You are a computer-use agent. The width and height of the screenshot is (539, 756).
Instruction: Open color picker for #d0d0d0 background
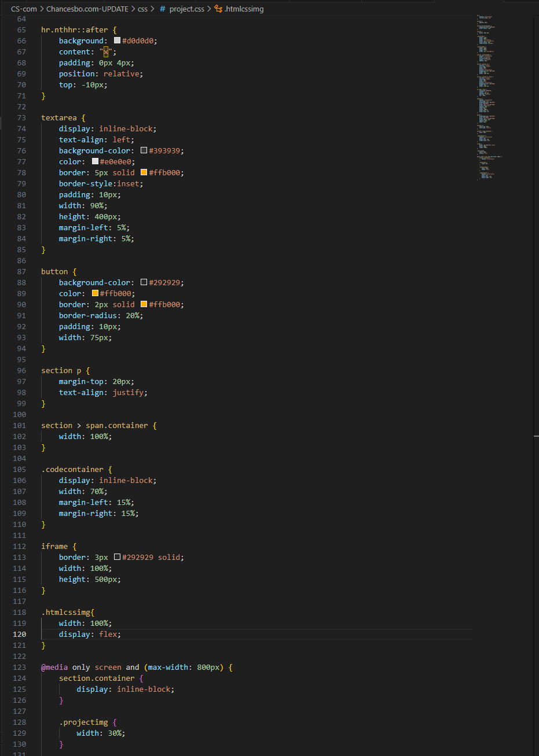(x=118, y=41)
